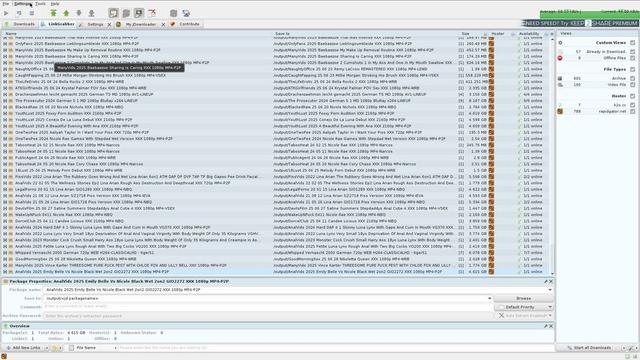This screenshot has width=640, height=360.
Task: Switch to the Downloads tab
Action: [x=20, y=24]
